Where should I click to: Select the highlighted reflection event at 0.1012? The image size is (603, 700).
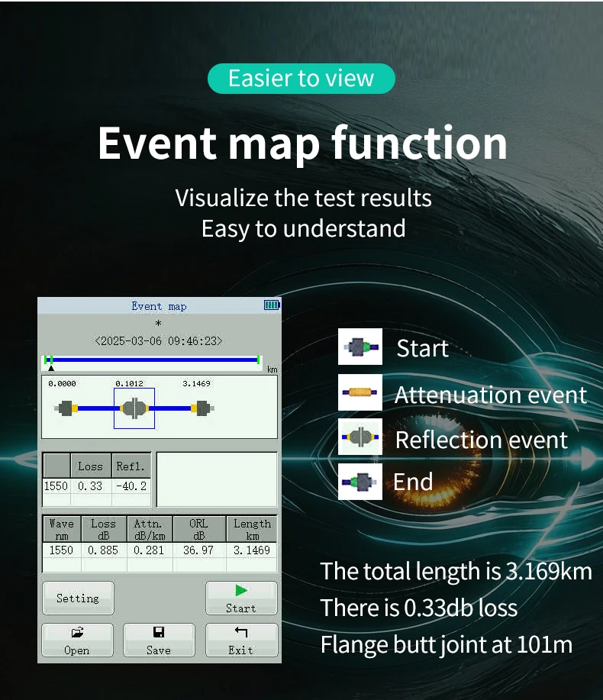click(134, 408)
